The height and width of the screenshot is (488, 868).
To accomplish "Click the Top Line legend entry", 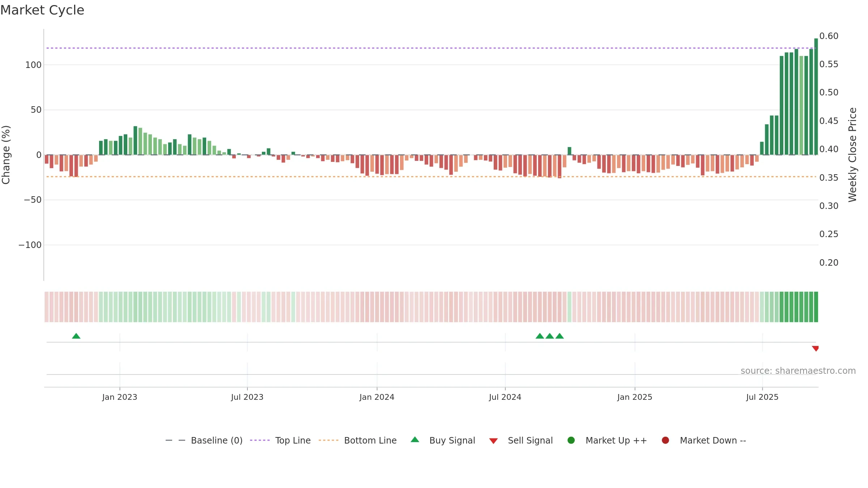I will pos(280,440).
